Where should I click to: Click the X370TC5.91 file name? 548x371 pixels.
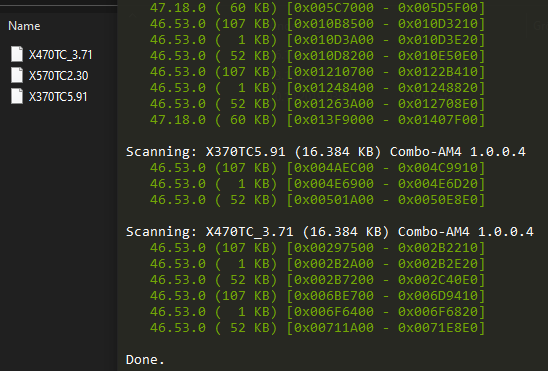(x=58, y=97)
